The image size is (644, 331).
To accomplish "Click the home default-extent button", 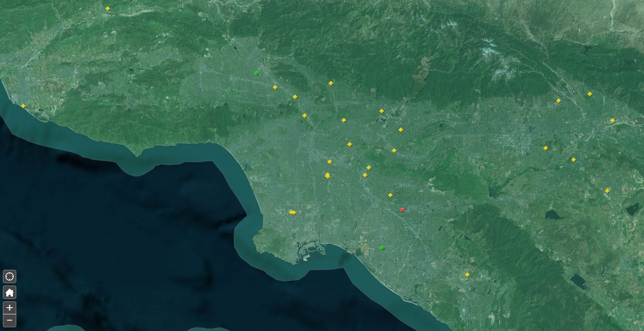I will coord(9,292).
